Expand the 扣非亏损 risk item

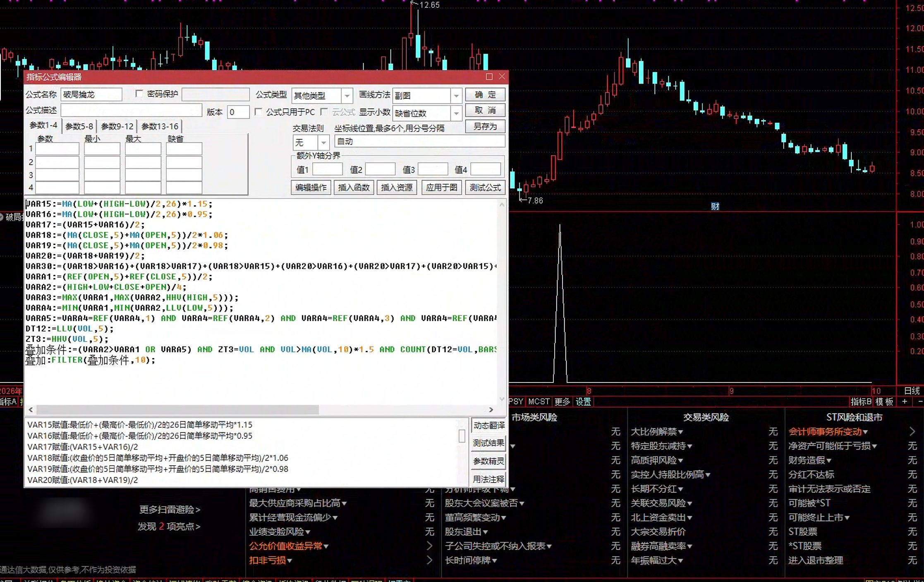(270, 560)
